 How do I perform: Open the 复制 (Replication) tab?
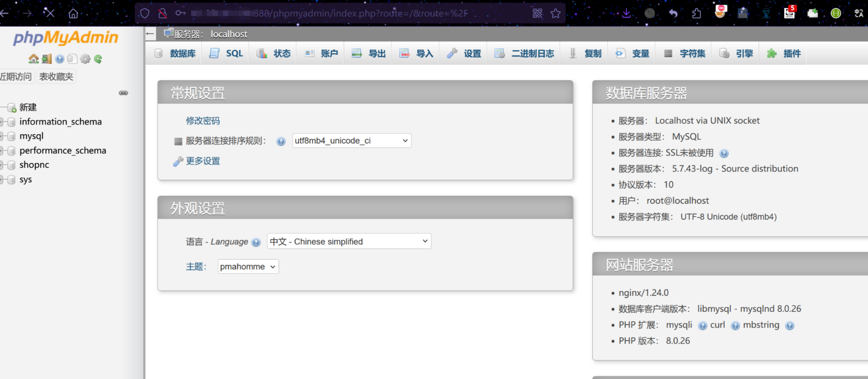pos(585,54)
